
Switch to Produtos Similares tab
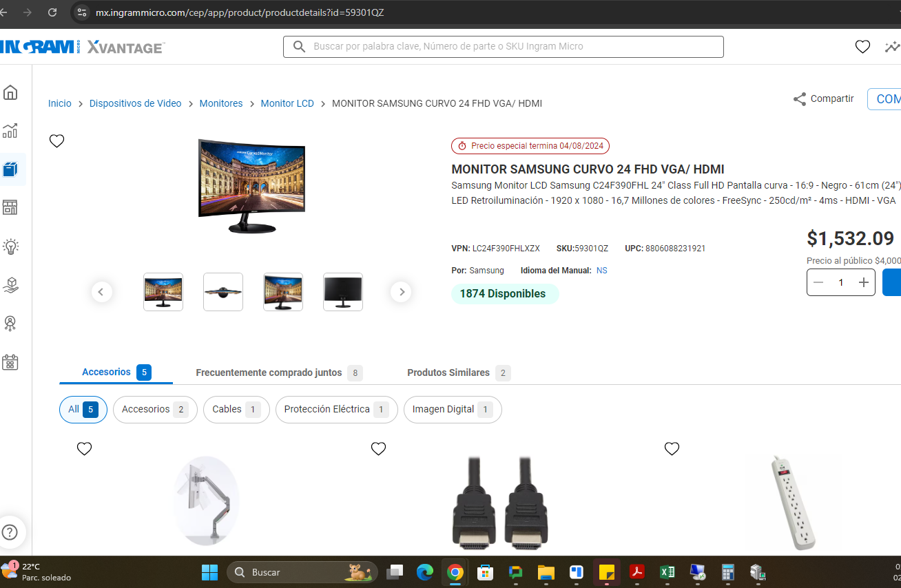[459, 372]
